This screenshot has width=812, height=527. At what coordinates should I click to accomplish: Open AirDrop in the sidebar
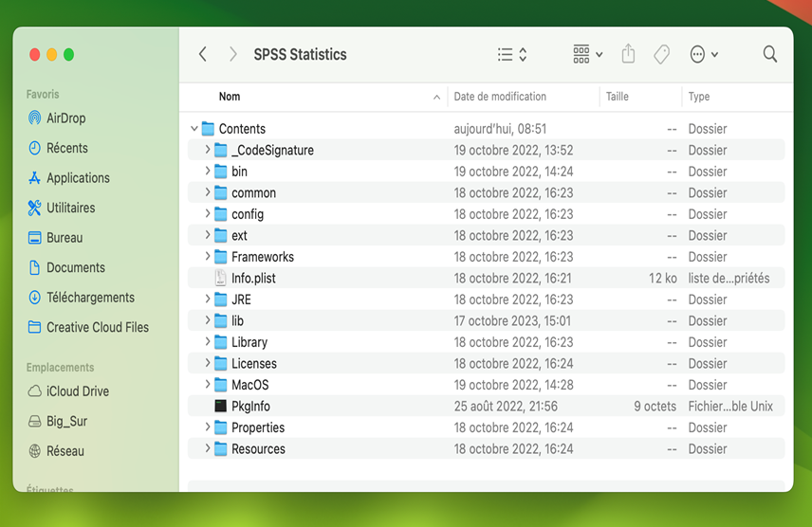65,118
